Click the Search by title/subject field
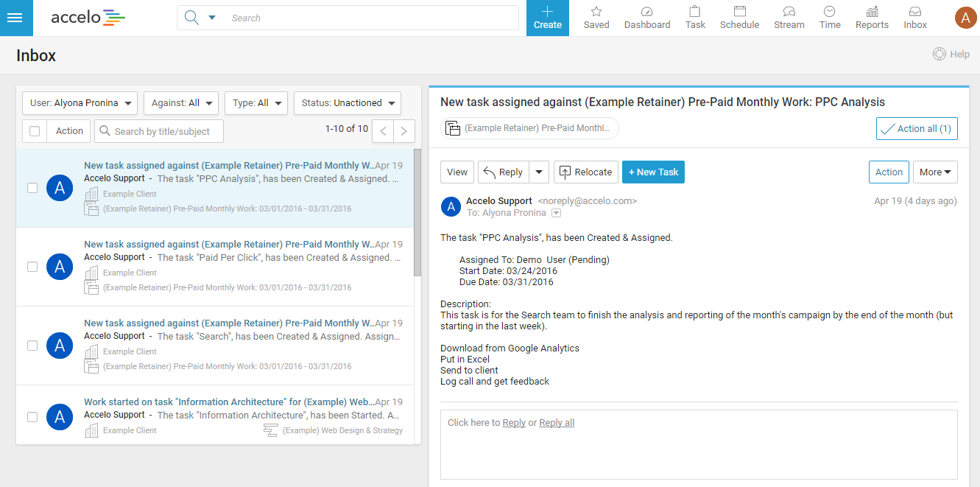This screenshot has height=487, width=980. pos(162,131)
